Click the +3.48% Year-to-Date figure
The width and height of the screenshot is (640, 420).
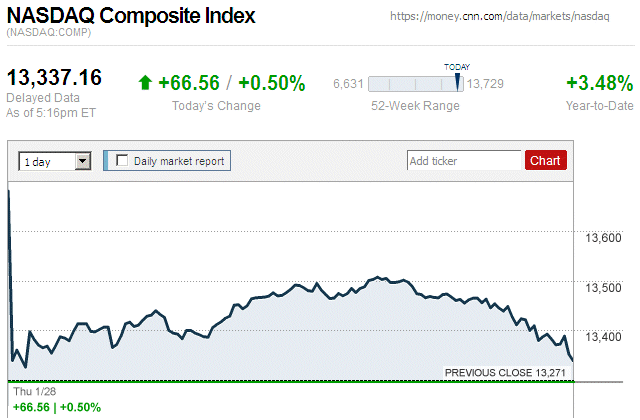point(599,83)
